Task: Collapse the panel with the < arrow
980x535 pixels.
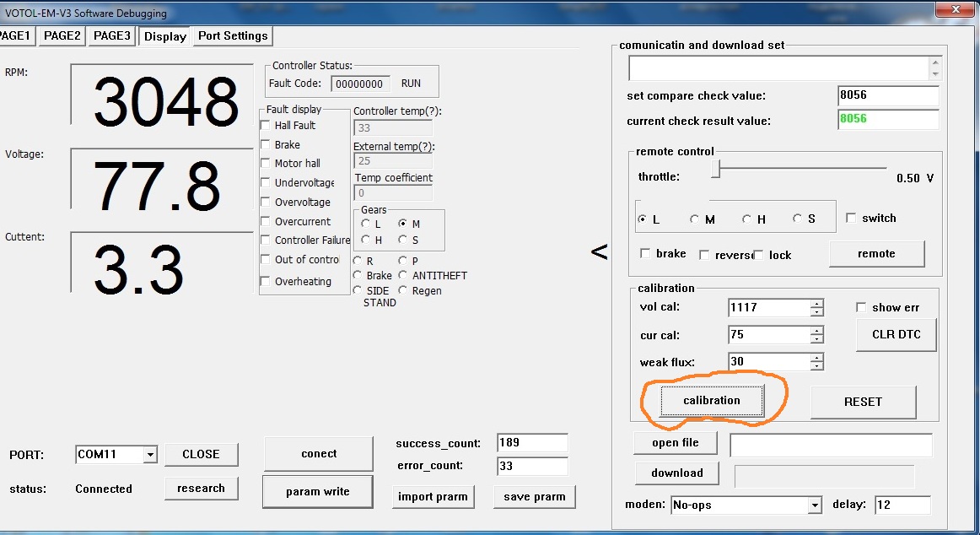Action: pyautogui.click(x=599, y=251)
